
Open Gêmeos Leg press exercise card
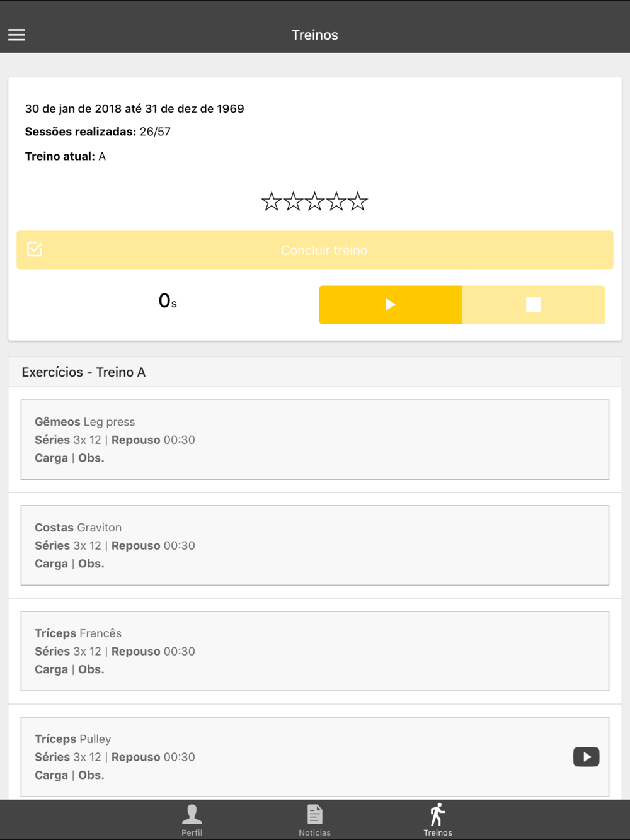point(315,440)
